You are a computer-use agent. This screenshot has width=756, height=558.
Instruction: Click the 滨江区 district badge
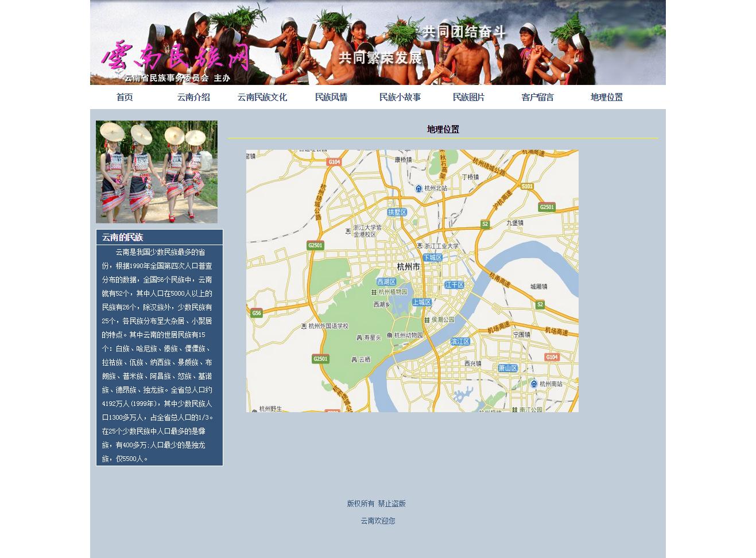click(460, 342)
